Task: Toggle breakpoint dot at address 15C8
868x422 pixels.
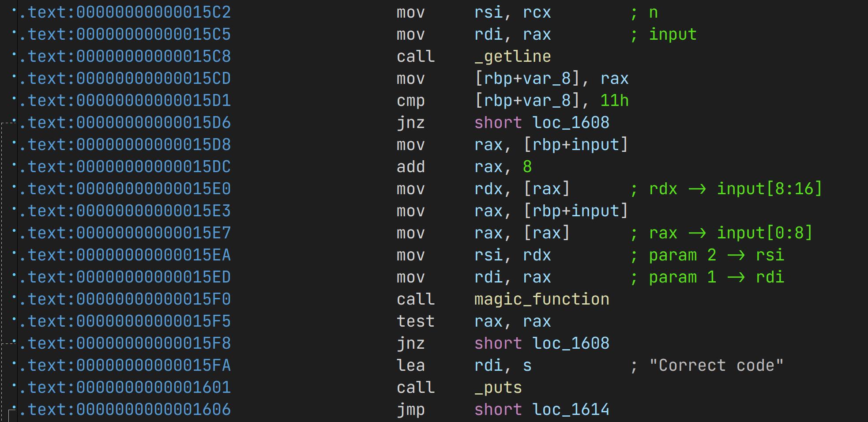Action: click(x=15, y=54)
